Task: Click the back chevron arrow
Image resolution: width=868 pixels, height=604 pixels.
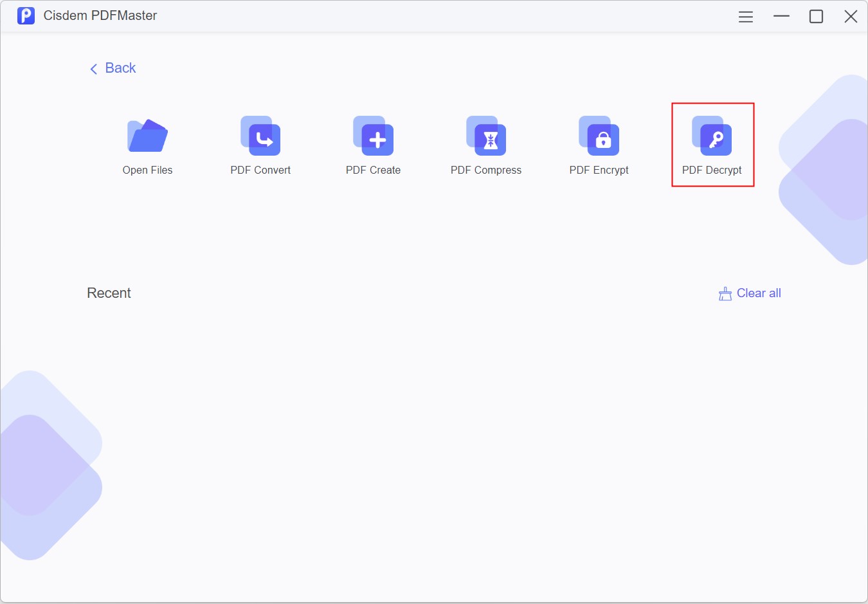Action: 94,68
